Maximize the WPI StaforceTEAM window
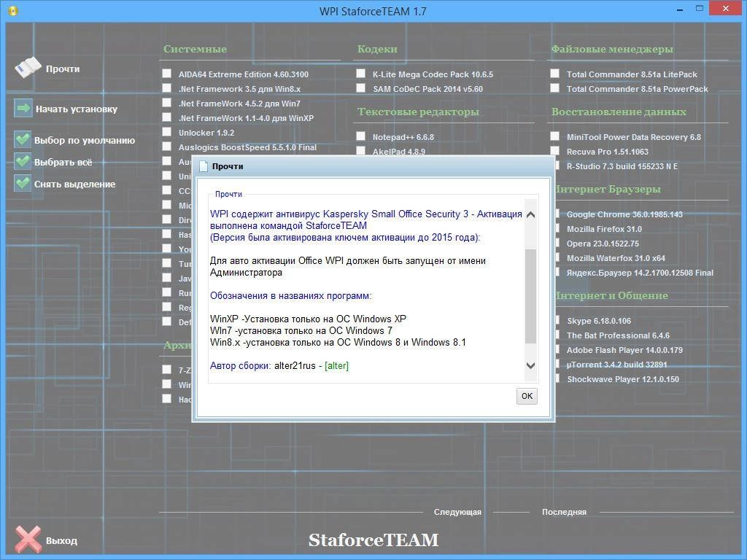 pos(700,9)
